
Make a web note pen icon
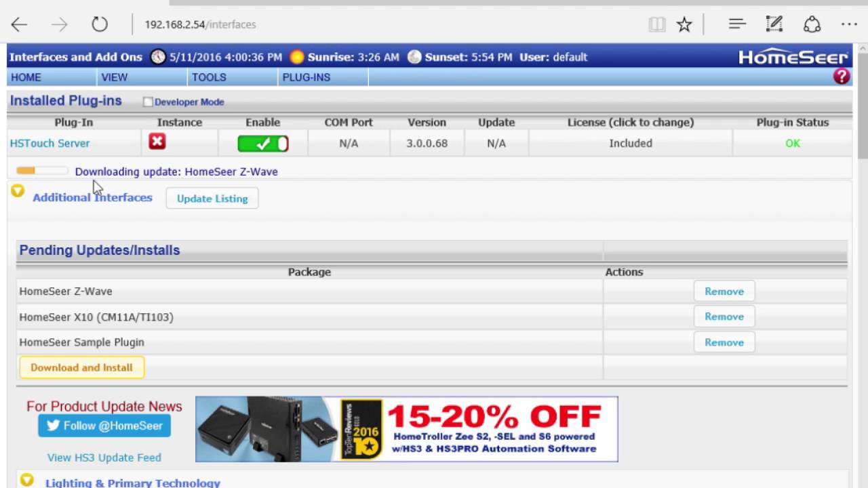774,24
